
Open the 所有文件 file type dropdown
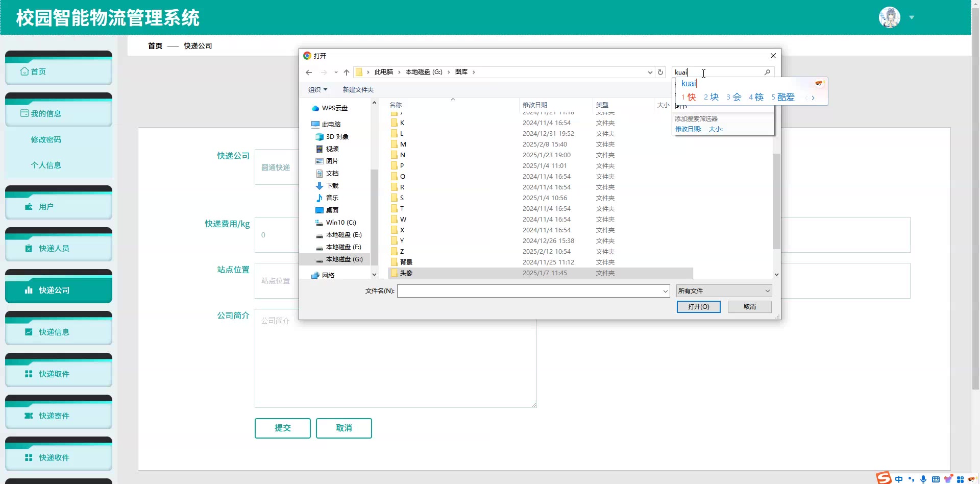724,291
